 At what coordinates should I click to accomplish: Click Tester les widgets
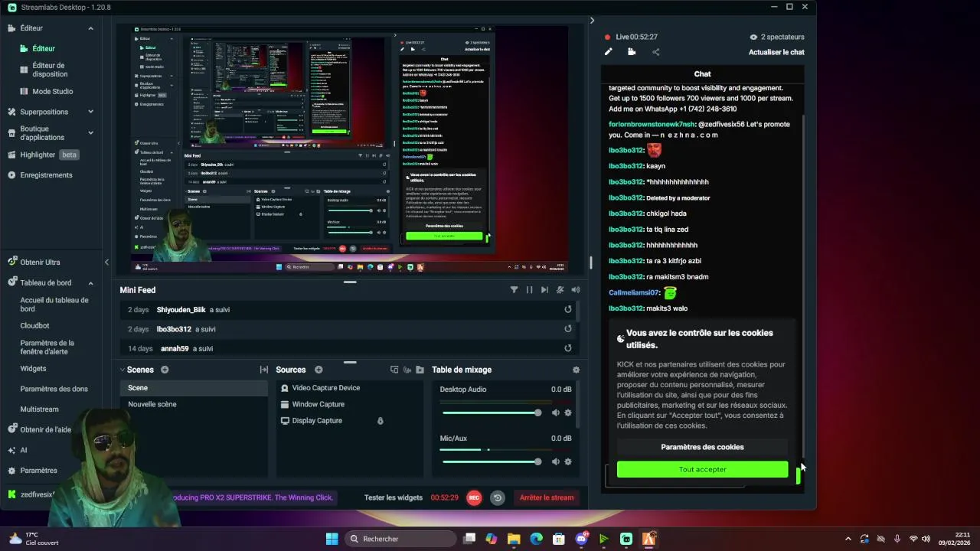[x=394, y=497]
